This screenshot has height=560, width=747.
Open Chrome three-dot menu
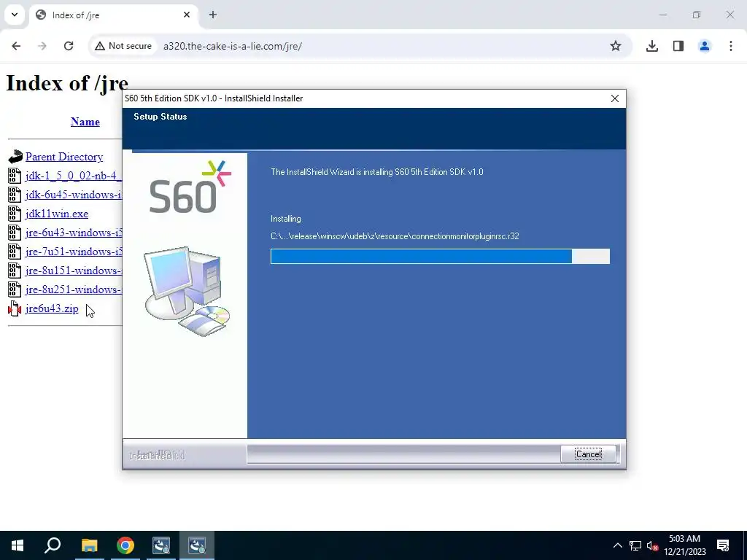pos(731,46)
